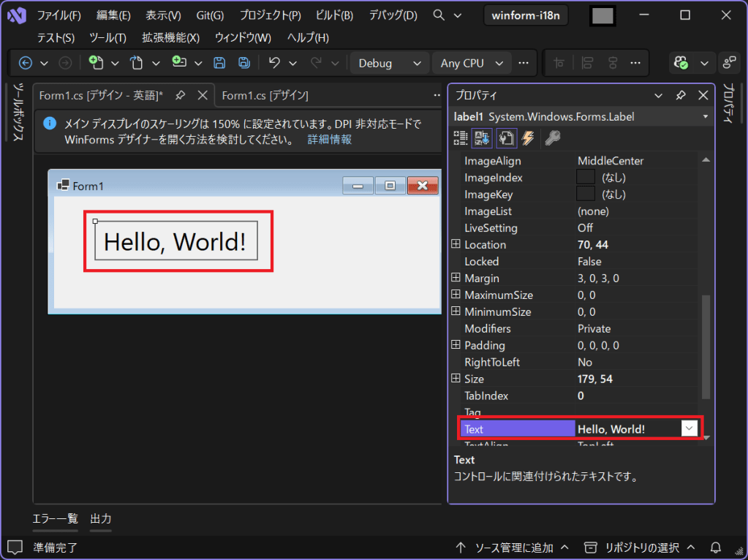
Task: Click the Property Pages wrench icon
Action: [553, 137]
